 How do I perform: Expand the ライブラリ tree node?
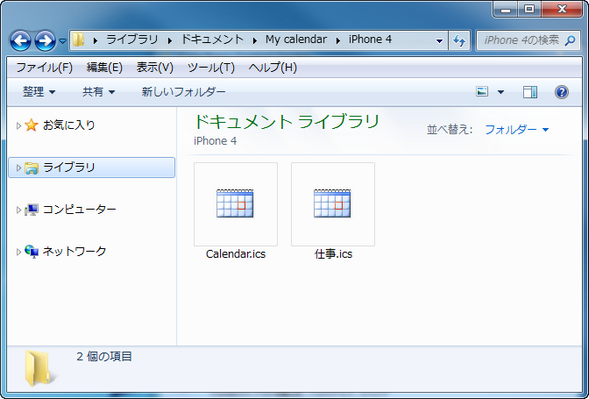18,168
